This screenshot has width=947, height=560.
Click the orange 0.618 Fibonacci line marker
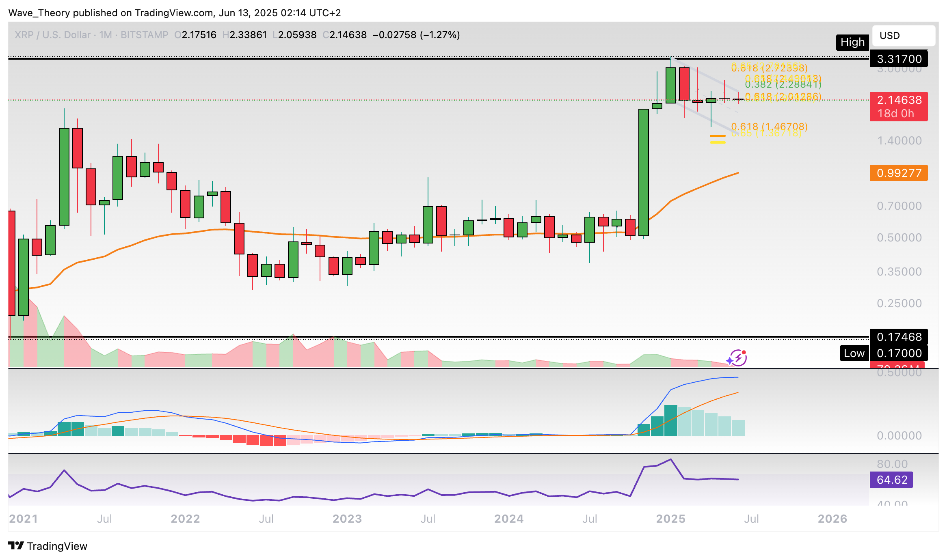(718, 136)
